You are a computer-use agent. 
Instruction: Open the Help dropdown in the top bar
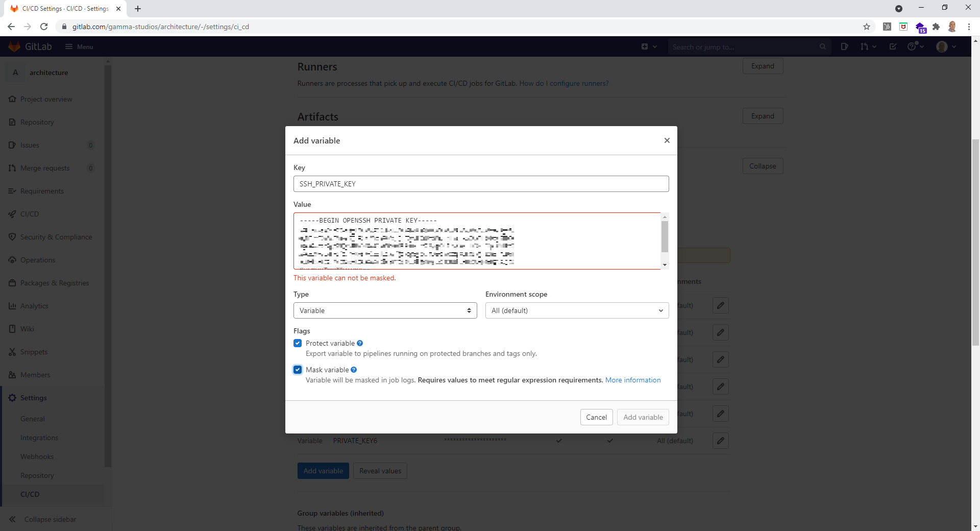(x=915, y=46)
